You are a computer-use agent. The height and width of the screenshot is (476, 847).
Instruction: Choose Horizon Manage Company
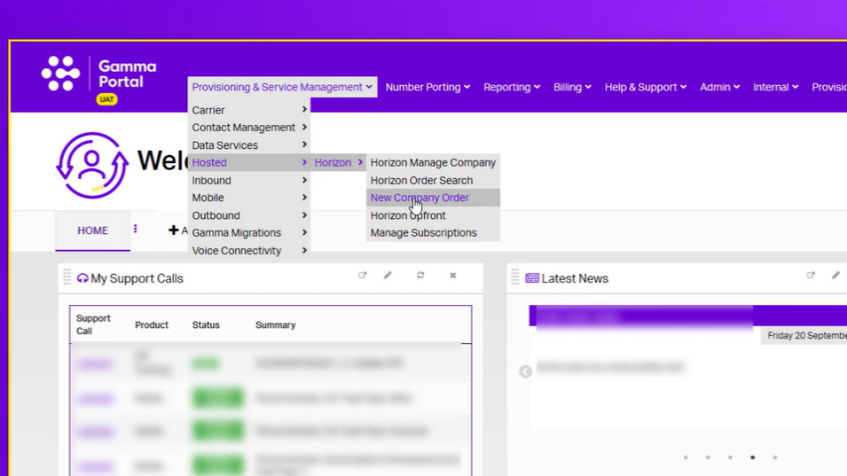(433, 163)
